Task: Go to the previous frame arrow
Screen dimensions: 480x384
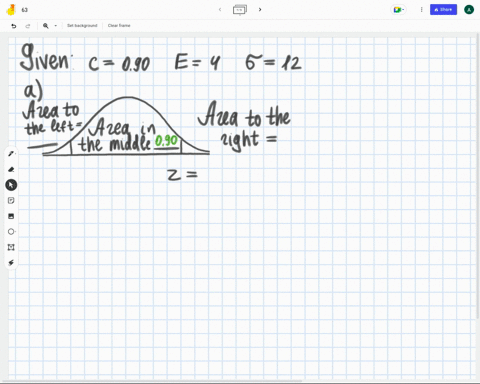Action: point(220,10)
